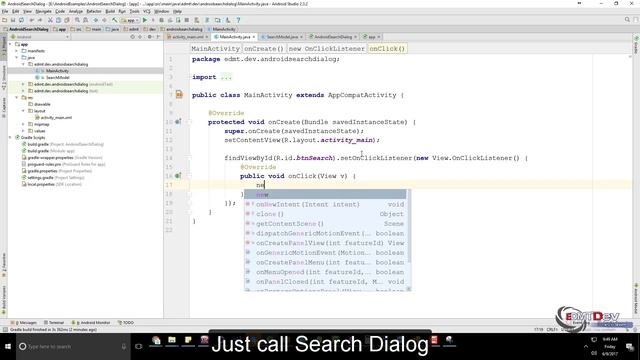Click the override gutter icon beside onCreate

[178, 122]
